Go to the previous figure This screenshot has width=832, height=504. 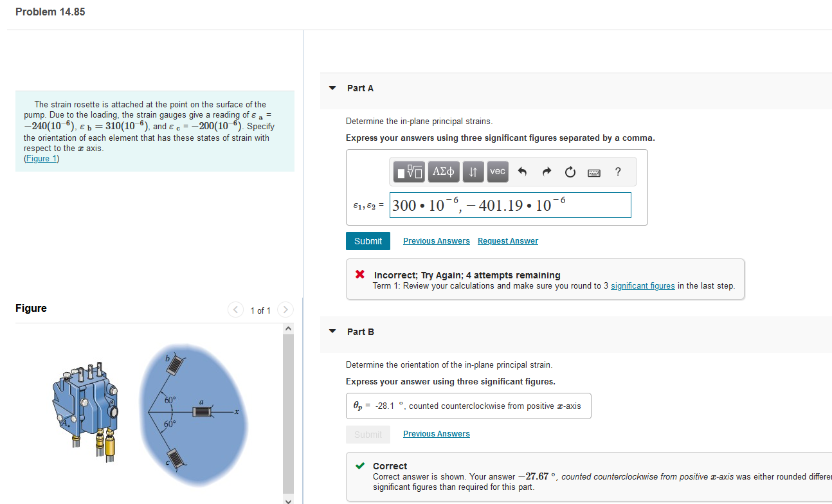pos(236,310)
